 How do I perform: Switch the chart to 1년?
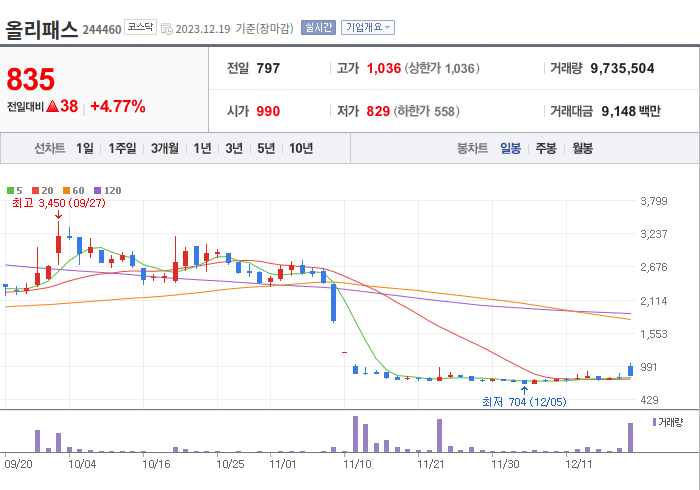202,148
